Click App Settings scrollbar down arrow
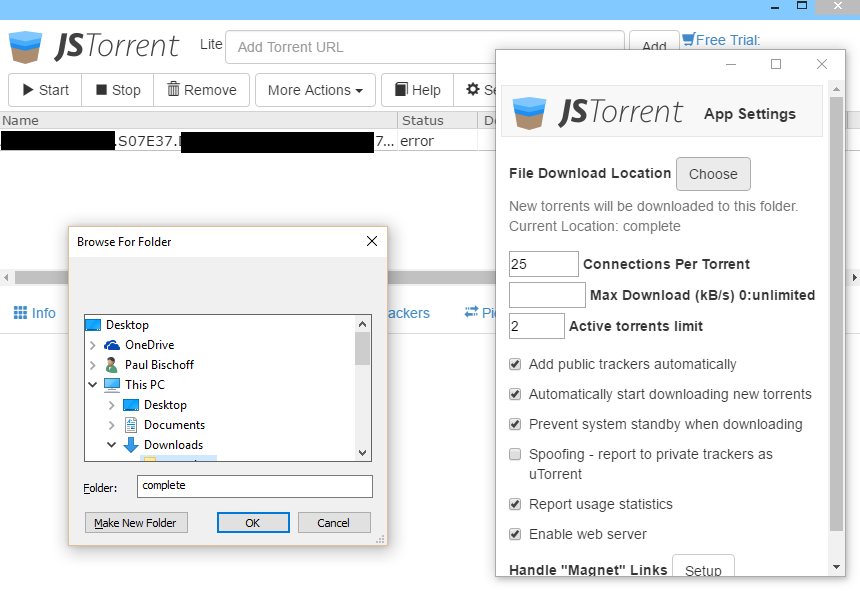The image size is (860, 594). click(x=836, y=567)
